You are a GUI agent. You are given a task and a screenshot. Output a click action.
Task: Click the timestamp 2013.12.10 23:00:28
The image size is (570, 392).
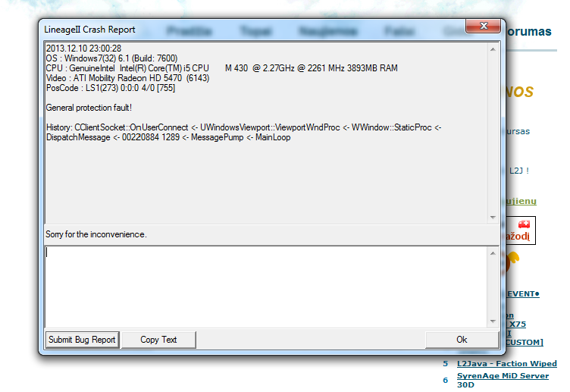pos(83,49)
